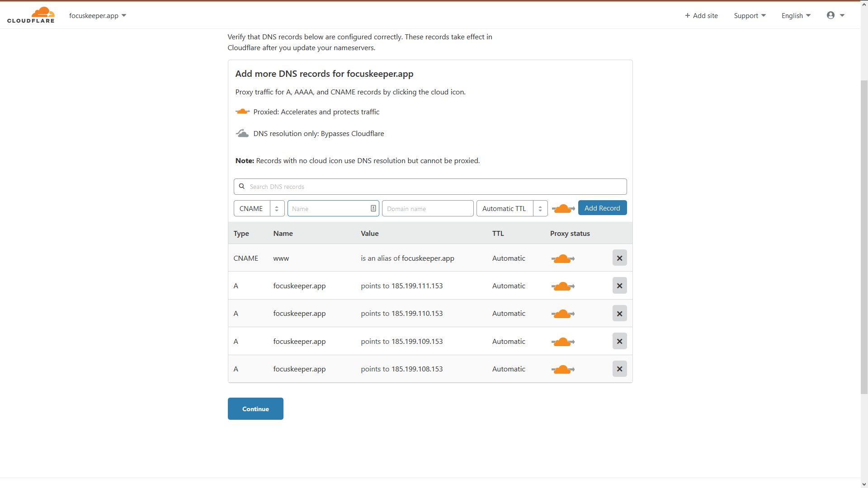Open the focuskeeper.app site selector

97,15
